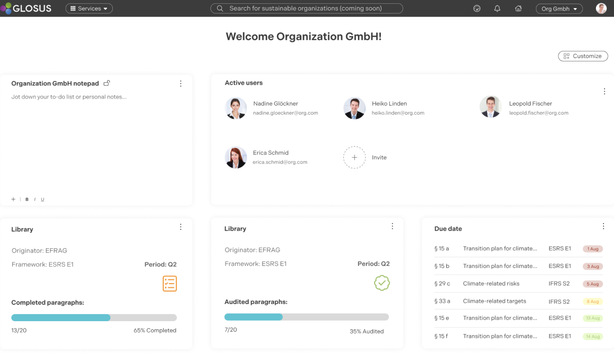The height and width of the screenshot is (364, 614).
Task: Click the 1 Aug date badge
Action: [593, 249]
